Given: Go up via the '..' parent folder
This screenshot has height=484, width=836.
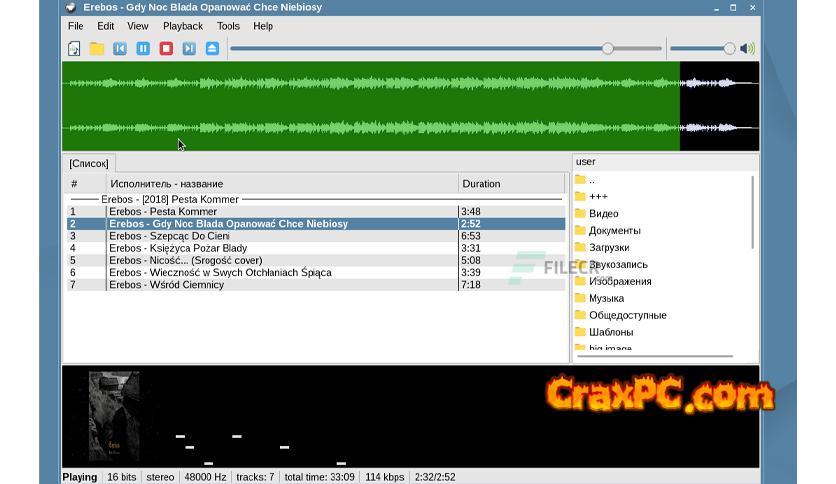Looking at the screenshot, I should (x=591, y=180).
